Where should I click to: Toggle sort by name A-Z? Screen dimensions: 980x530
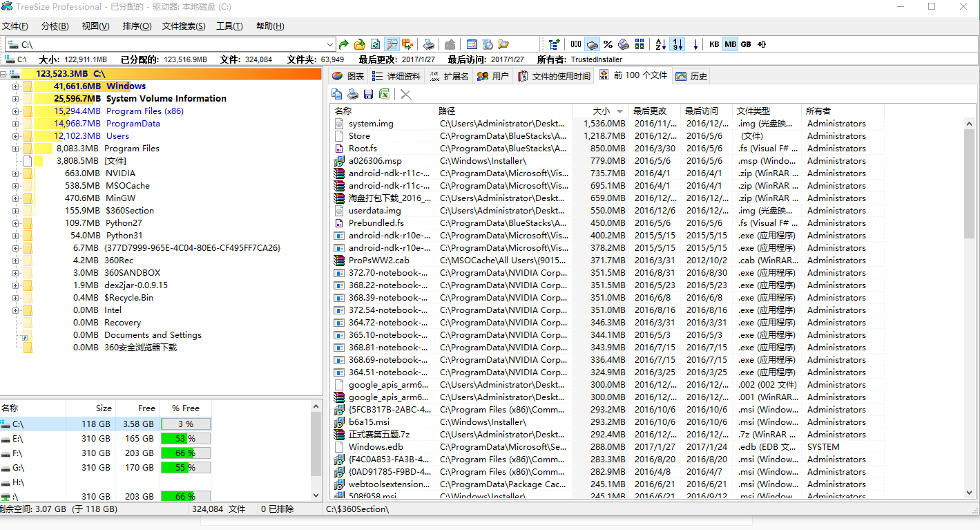(660, 44)
